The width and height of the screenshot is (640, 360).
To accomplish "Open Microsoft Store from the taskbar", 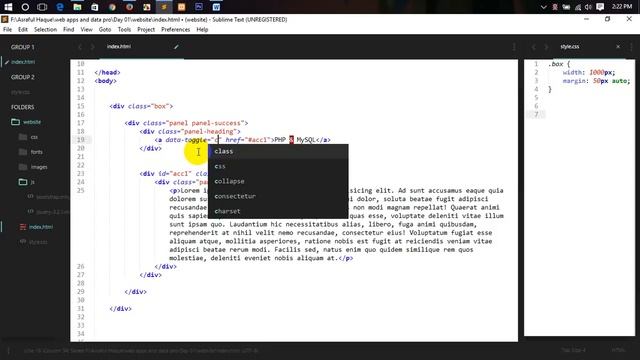I will tap(94, 7).
